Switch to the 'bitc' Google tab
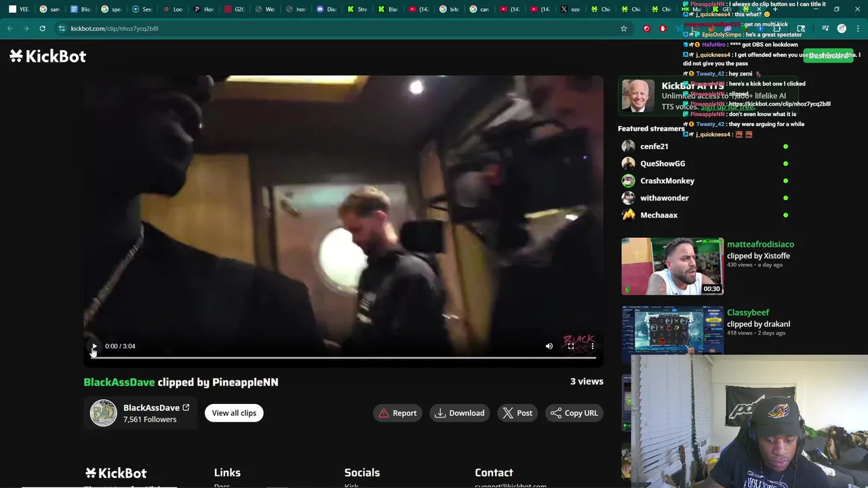Screen dimensions: 868x488 click(x=448, y=9)
